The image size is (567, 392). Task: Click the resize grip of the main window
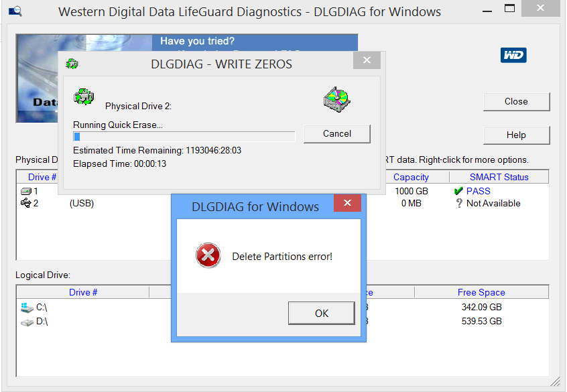555,381
